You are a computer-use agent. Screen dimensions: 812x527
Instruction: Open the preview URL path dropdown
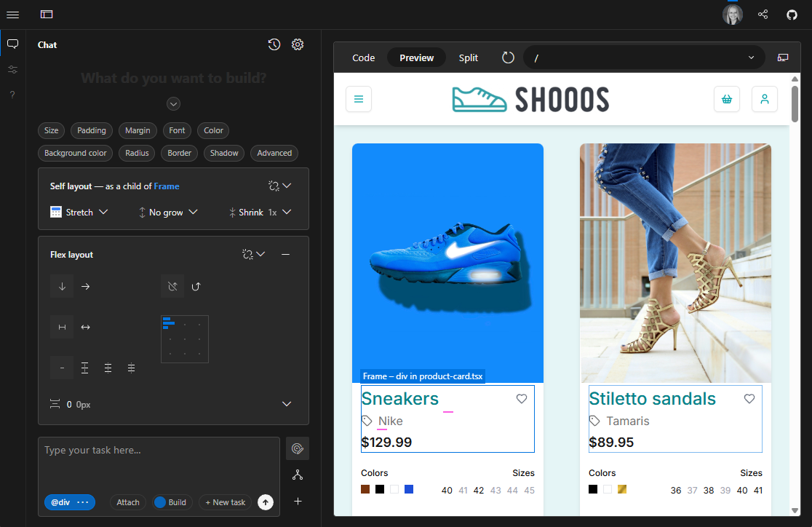pyautogui.click(x=751, y=58)
